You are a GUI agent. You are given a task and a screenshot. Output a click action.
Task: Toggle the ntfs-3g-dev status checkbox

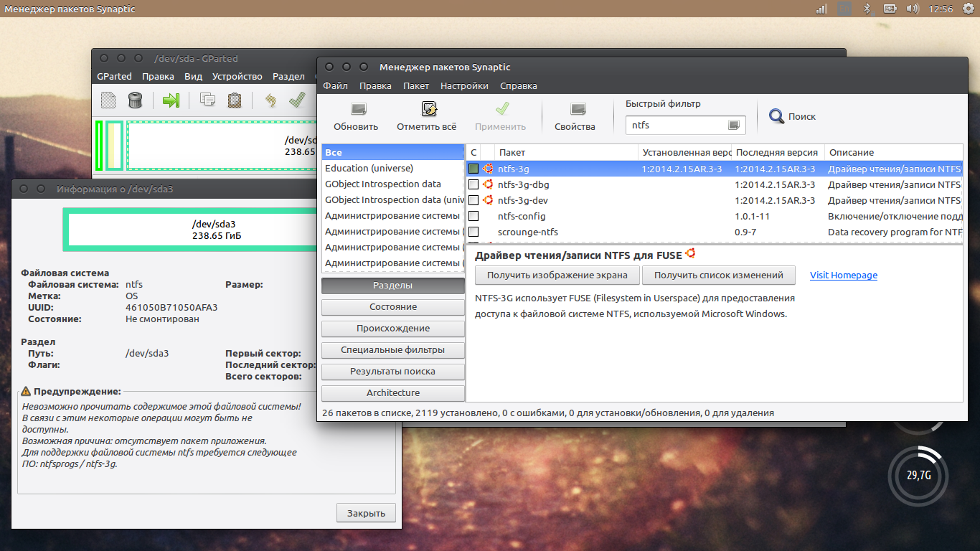(x=473, y=200)
